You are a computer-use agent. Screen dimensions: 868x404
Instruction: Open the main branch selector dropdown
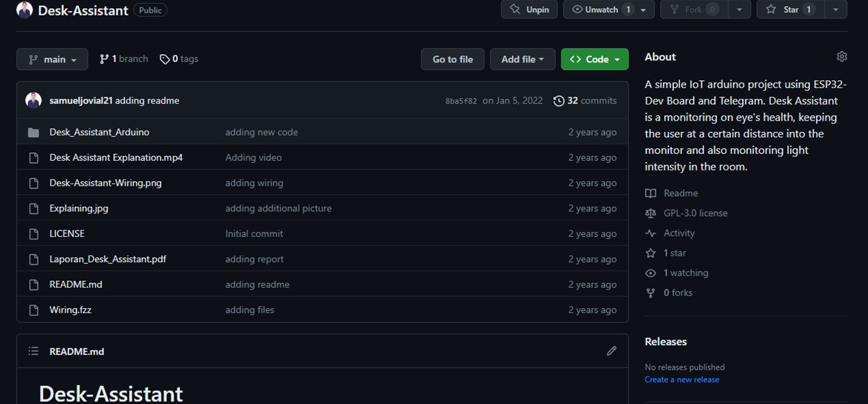[52, 59]
